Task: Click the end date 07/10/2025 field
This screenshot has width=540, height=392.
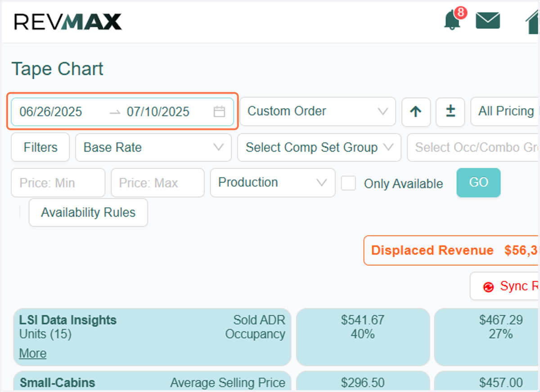Action: (x=158, y=111)
